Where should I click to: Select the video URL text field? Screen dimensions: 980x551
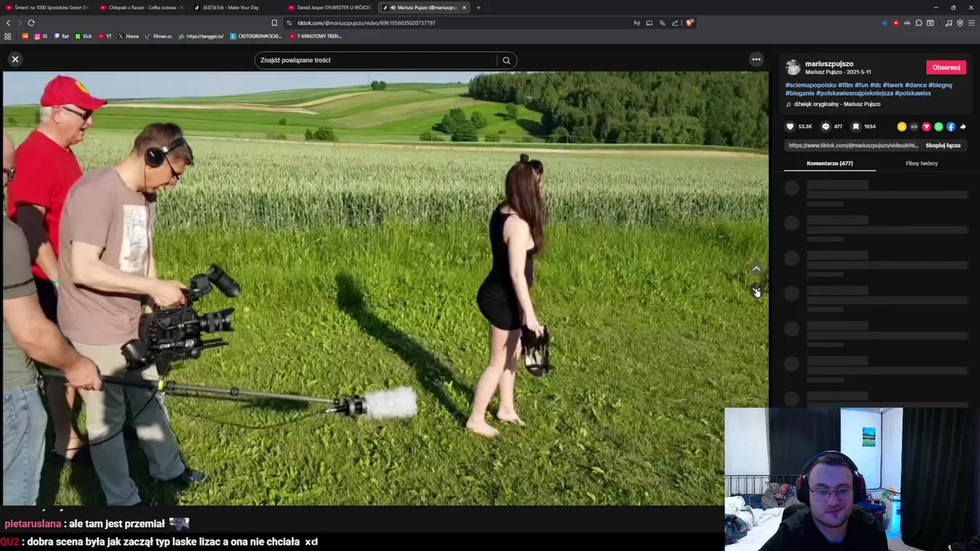click(x=853, y=145)
